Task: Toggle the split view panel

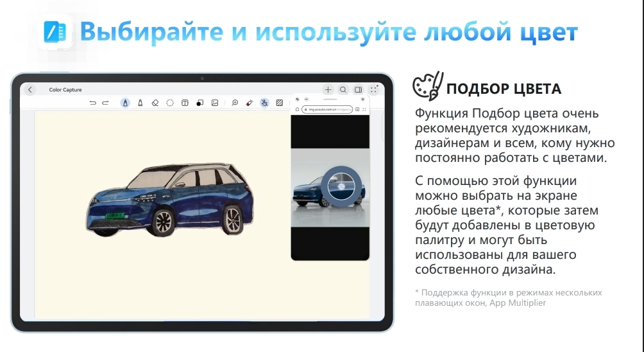Action: tap(359, 90)
